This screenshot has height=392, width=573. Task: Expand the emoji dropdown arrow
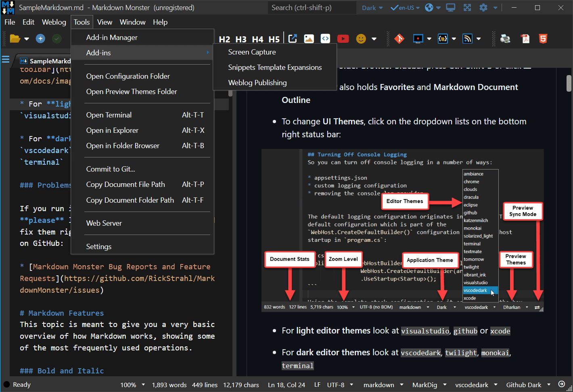(x=374, y=39)
